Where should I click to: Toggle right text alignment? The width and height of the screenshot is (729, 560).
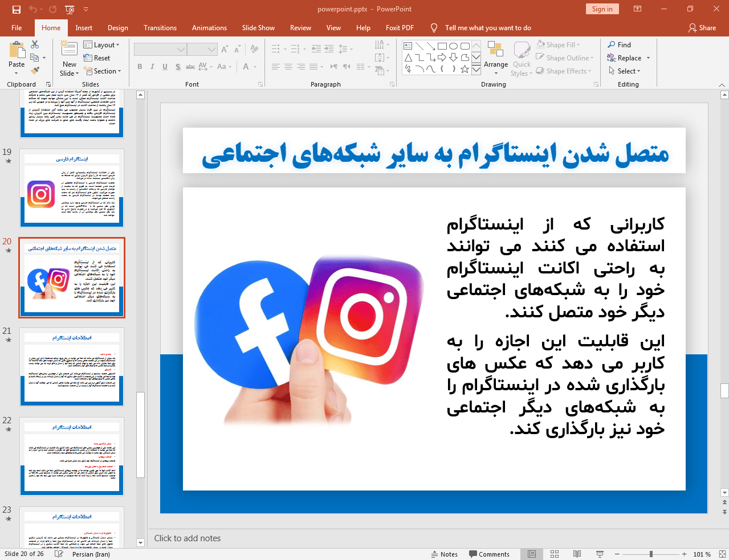tap(301, 67)
